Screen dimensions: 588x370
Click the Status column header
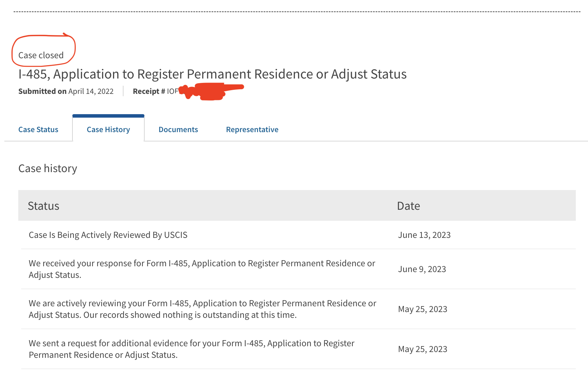click(43, 206)
